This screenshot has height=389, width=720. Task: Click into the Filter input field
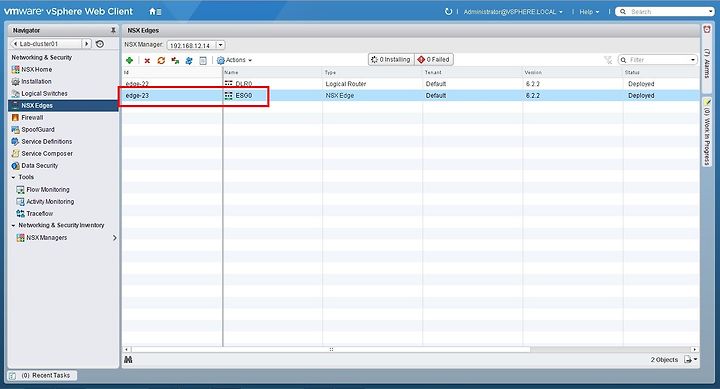659,60
